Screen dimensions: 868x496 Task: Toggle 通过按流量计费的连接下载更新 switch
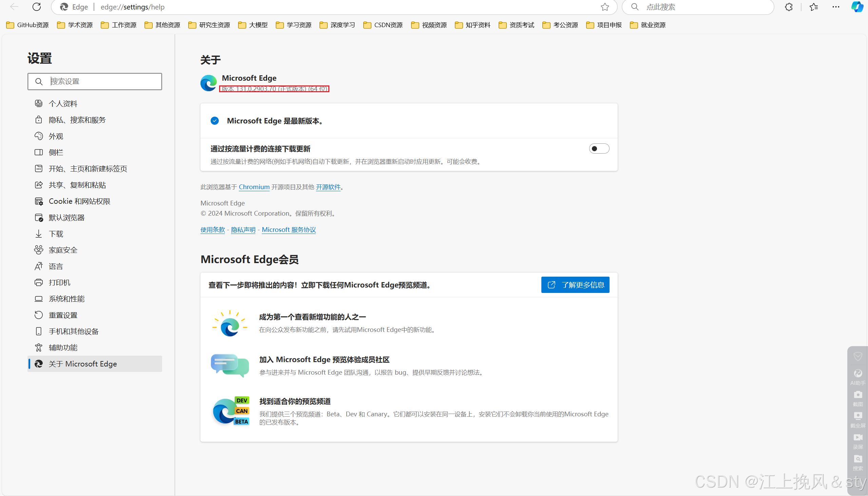click(x=599, y=148)
